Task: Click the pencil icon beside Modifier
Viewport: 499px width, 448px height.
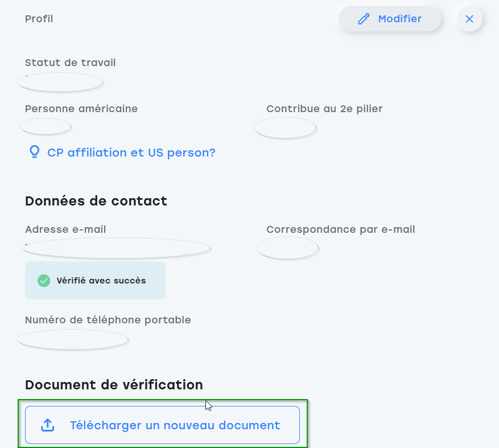Action: coord(364,19)
